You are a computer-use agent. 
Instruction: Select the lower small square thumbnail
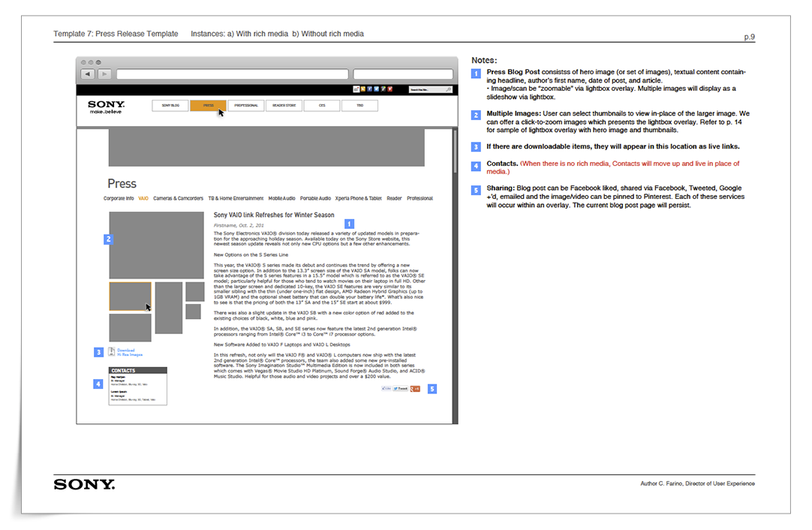[x=193, y=312]
